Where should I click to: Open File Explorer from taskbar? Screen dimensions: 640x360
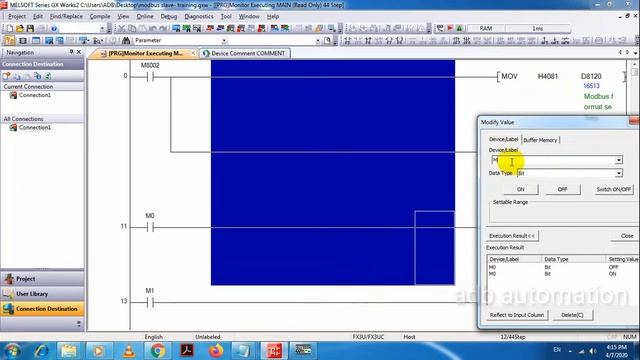tap(69, 351)
